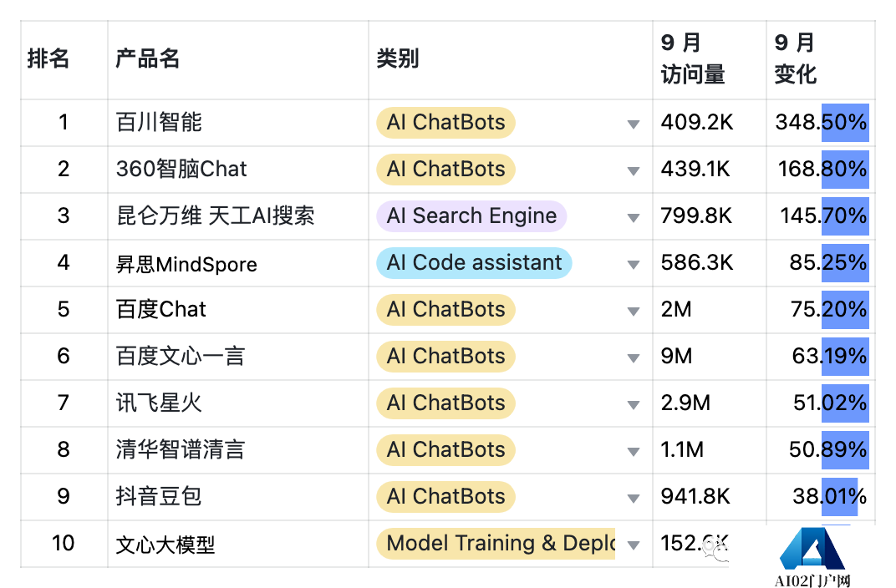This screenshot has width=896, height=588.
Task: Select the Model Training & Deploy tag
Action: coord(496,544)
